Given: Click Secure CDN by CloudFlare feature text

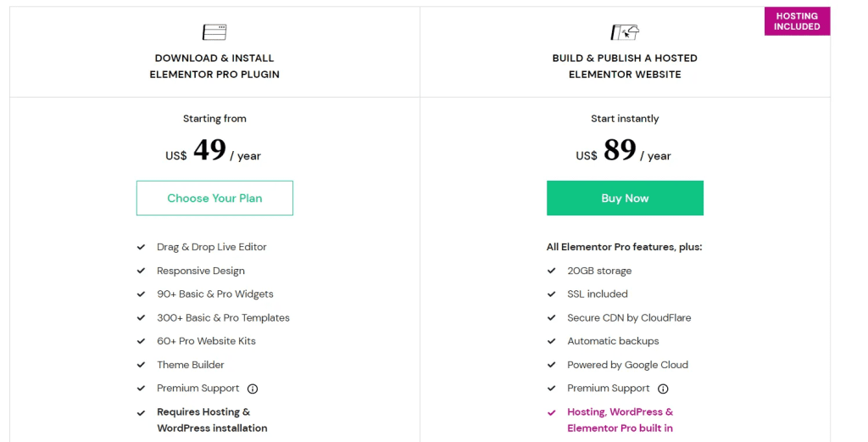Looking at the screenshot, I should [629, 318].
